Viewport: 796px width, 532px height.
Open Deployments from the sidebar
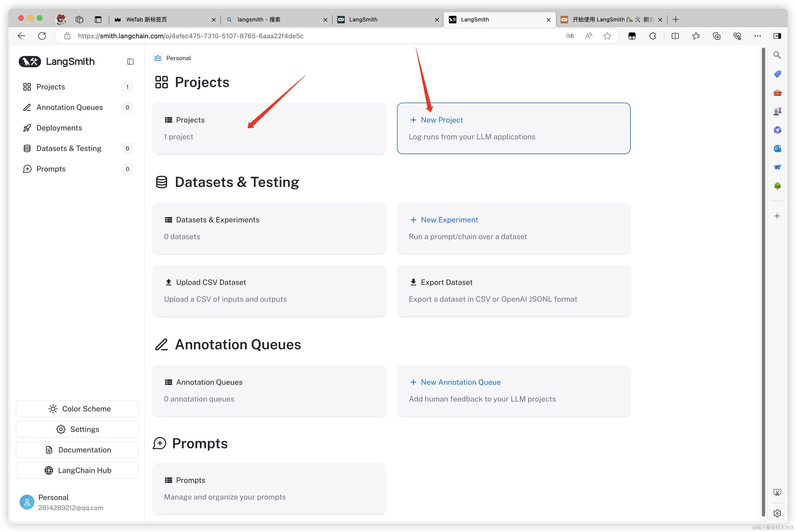[x=59, y=128]
